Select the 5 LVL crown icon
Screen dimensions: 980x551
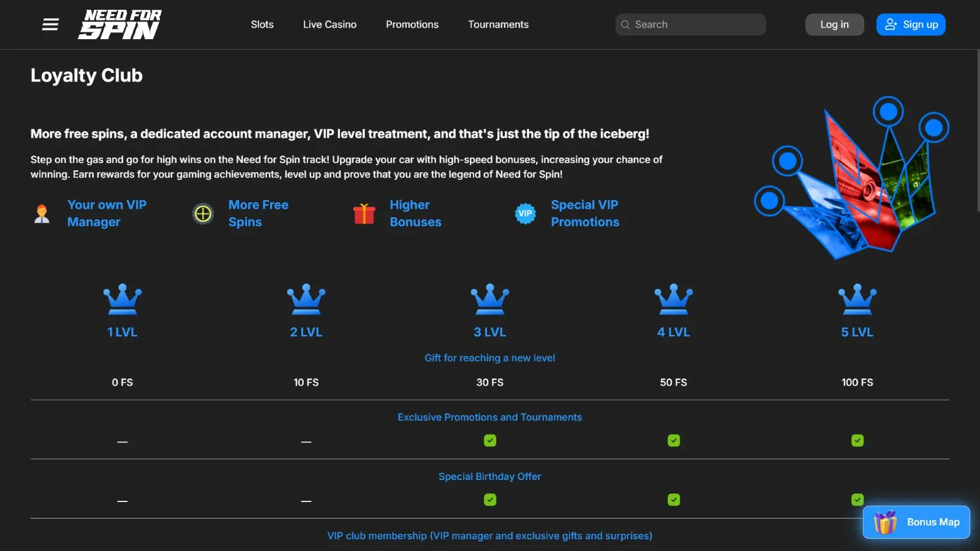click(857, 299)
